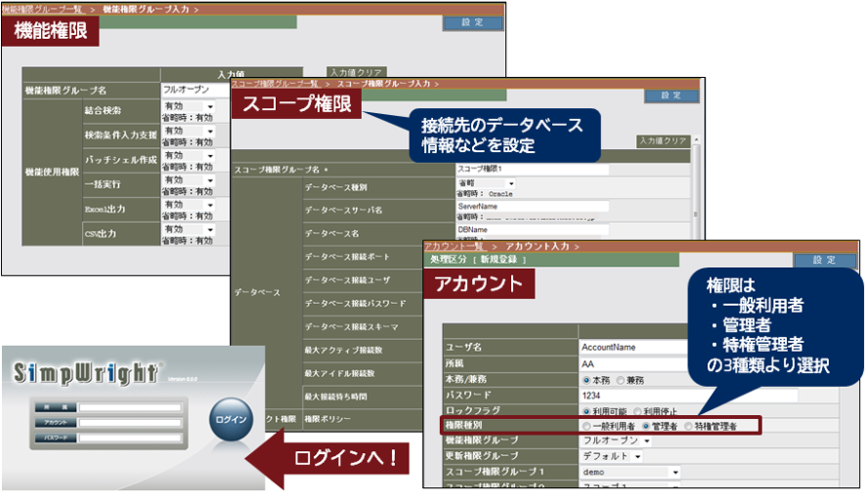Open スコープ権限グループ1 dropdown showing demo
This screenshot has height=493, width=868.
click(x=630, y=472)
